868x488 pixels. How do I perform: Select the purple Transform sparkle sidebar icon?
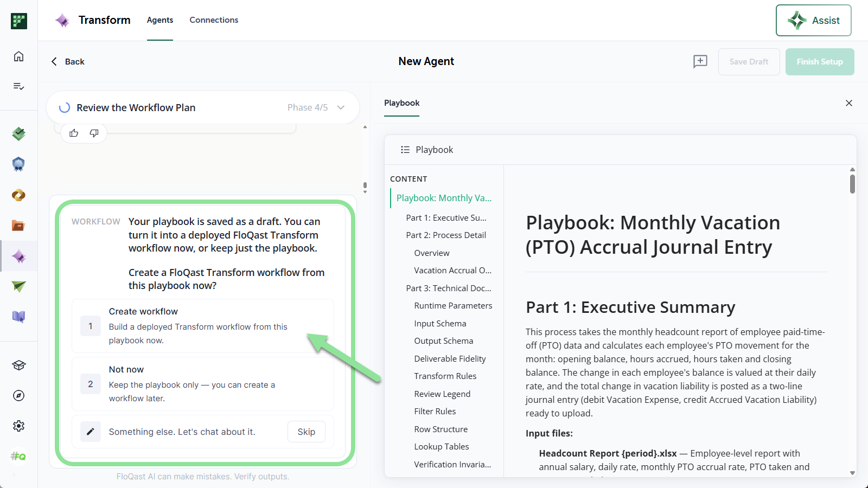point(18,256)
